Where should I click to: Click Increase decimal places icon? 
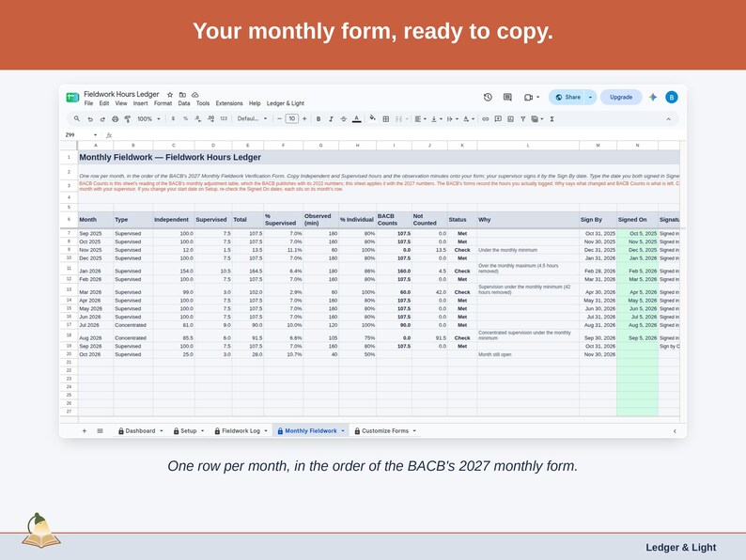click(x=210, y=119)
